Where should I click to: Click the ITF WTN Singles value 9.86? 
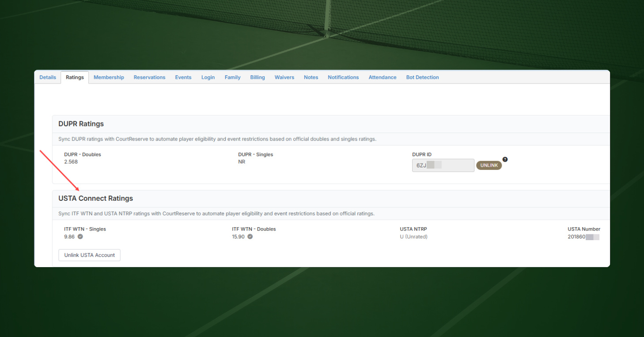[x=70, y=237]
